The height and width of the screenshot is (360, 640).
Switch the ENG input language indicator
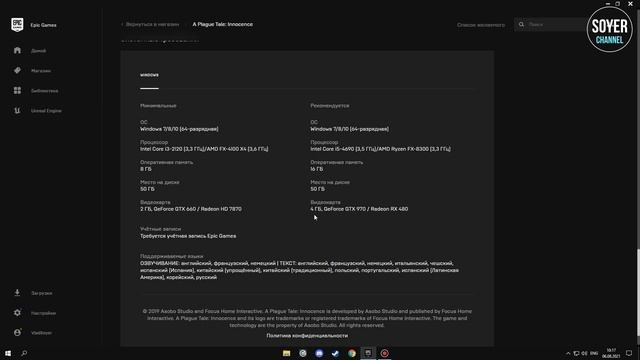pyautogui.click(x=594, y=353)
